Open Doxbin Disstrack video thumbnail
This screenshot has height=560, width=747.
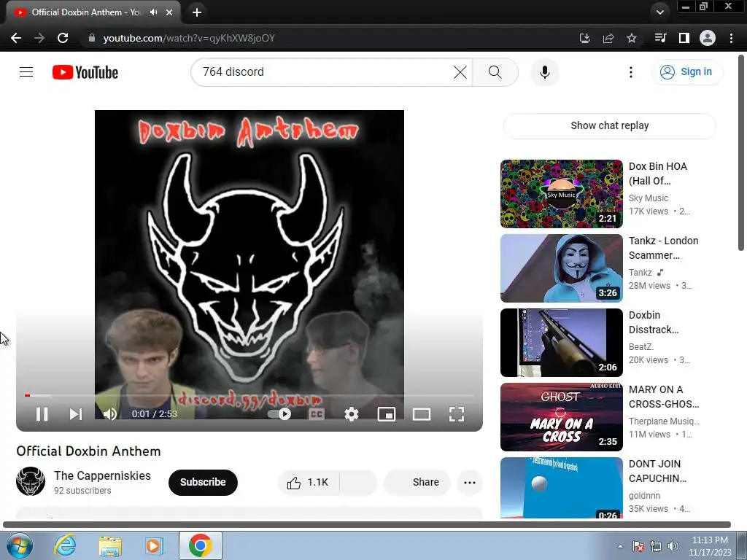pyautogui.click(x=561, y=343)
